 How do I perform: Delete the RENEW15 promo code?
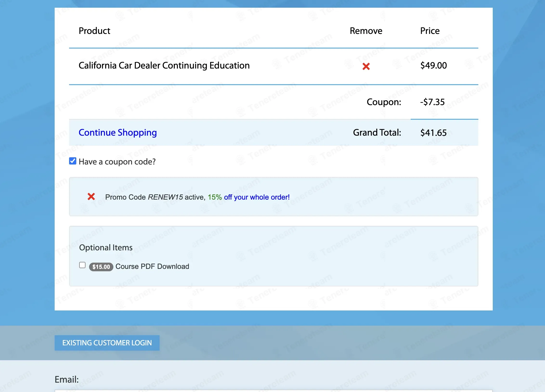(91, 197)
